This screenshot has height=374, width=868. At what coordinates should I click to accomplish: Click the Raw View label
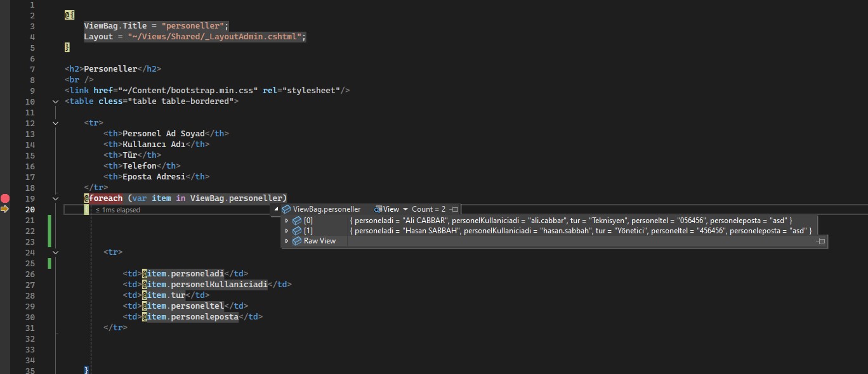click(320, 241)
